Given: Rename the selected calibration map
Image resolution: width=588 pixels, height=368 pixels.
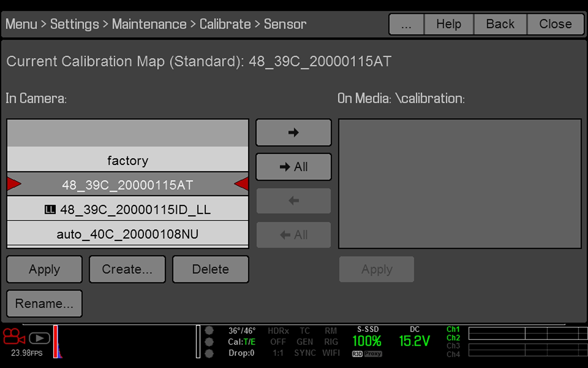Looking at the screenshot, I should 44,303.
